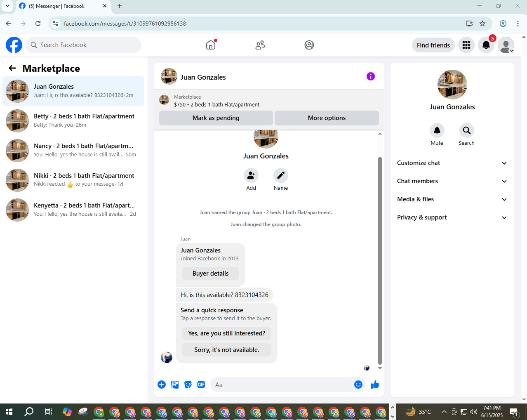527x420 pixels.
Task: Mute conversation using the bell icon
Action: [437, 130]
